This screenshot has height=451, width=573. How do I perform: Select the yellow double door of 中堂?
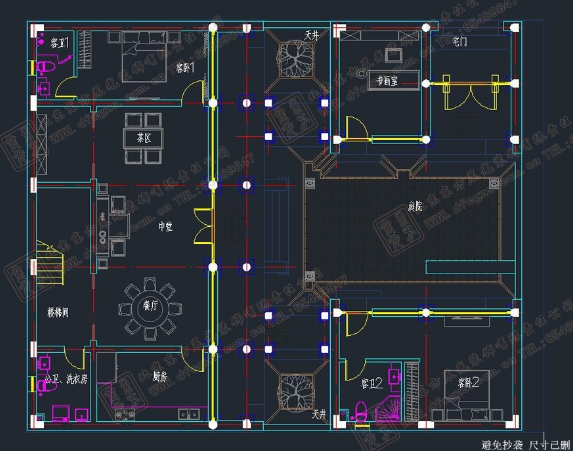203,226
